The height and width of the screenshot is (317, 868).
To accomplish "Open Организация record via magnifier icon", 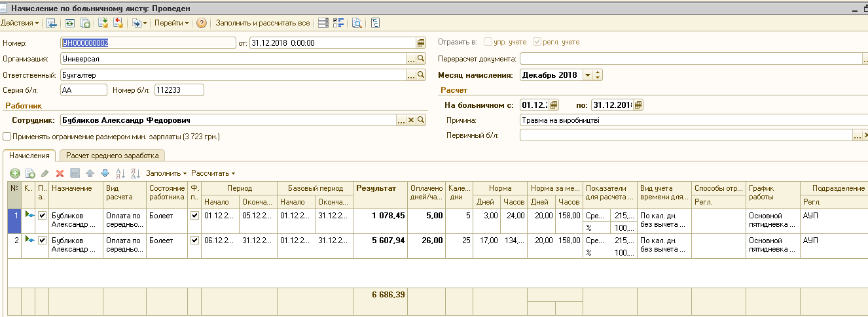I will [421, 59].
